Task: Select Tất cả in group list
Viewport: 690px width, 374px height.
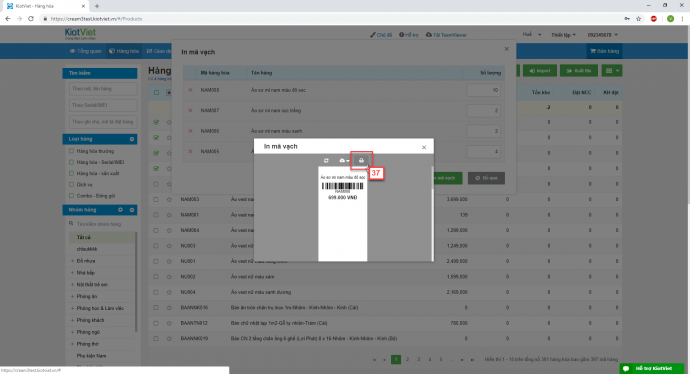Action: coord(83,237)
